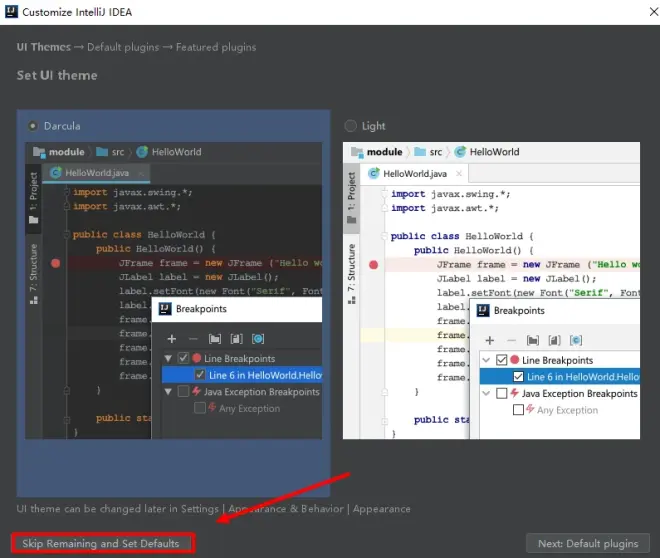The image size is (660, 558).
Task: Select Line 6 in HelloWorld row, Darcula preview
Action: tap(242, 375)
